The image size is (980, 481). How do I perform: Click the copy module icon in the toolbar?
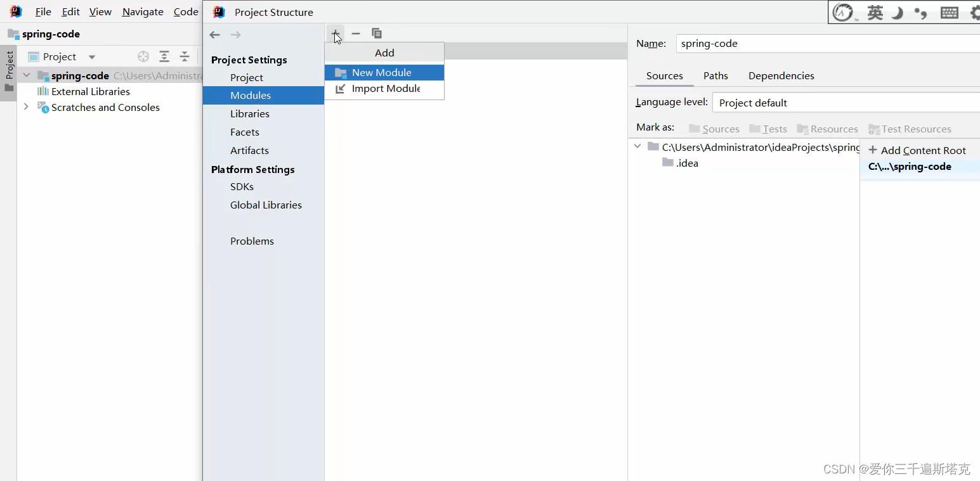pos(377,34)
